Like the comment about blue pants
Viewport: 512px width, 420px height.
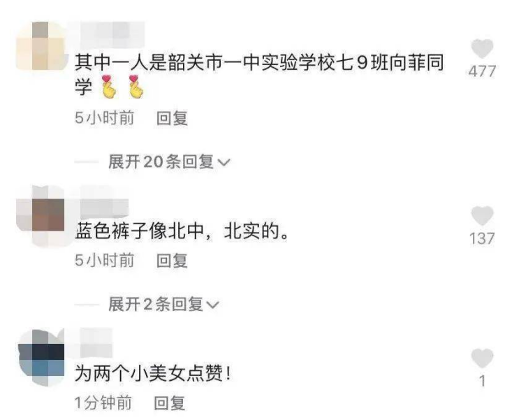pyautogui.click(x=482, y=215)
